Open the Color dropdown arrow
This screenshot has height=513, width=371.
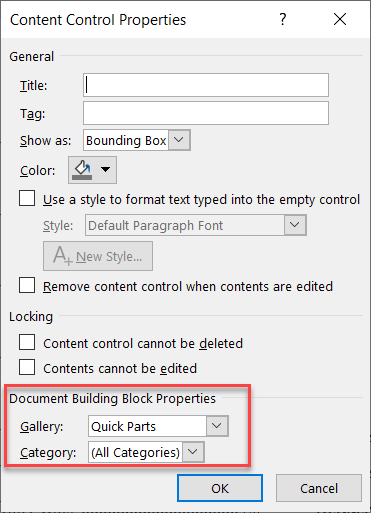pyautogui.click(x=105, y=170)
